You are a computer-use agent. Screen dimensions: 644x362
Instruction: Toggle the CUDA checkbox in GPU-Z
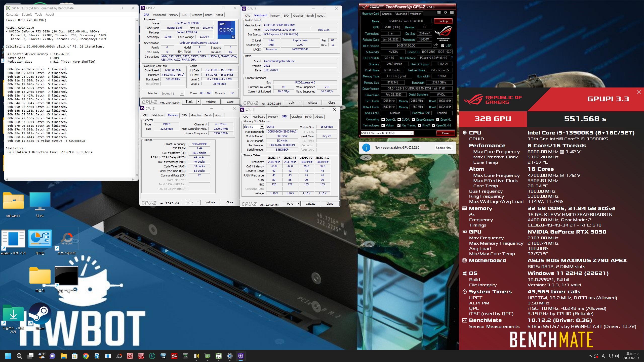tap(399, 120)
